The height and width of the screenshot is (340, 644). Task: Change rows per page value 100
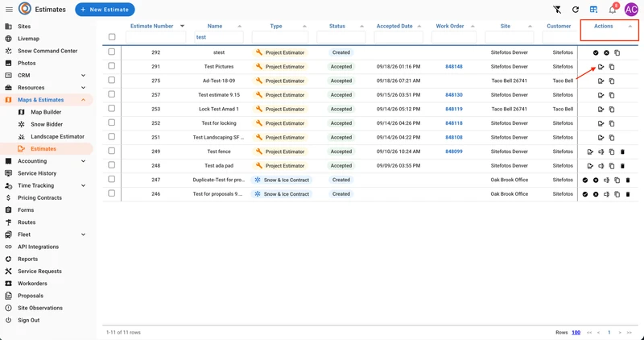tap(576, 332)
